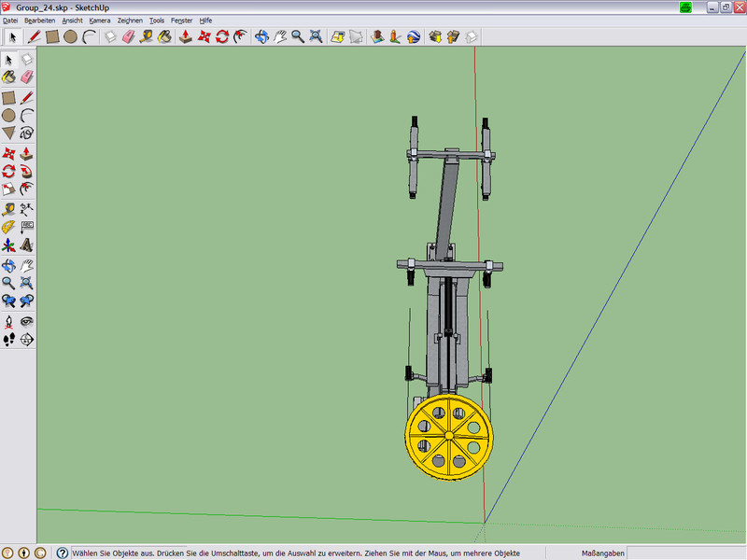The width and height of the screenshot is (747, 560).
Task: Open the Tools menu
Action: point(157,21)
